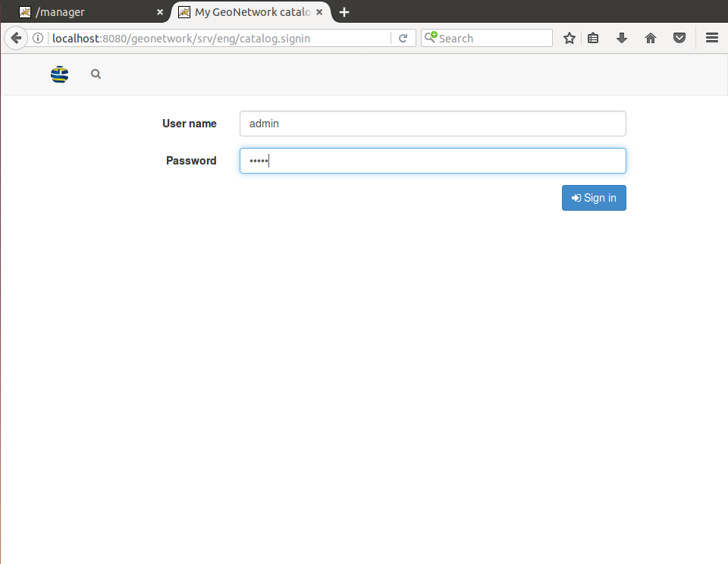Click the GeoNetwork globe logo

pyautogui.click(x=59, y=74)
